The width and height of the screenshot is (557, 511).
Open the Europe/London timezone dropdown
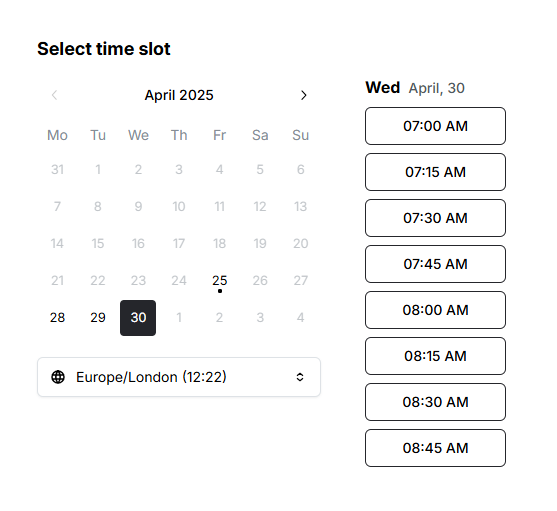pos(179,377)
